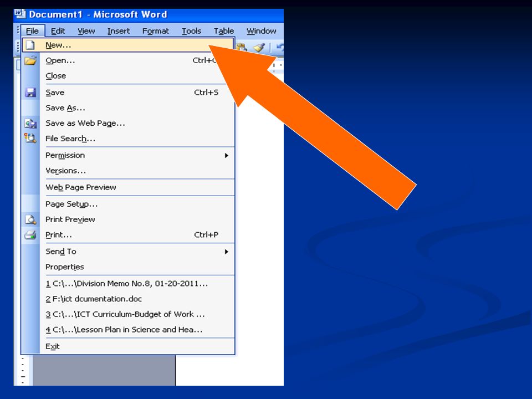The image size is (532, 399).
Task: Click the Print Preview magnifier icon
Action: pos(30,219)
